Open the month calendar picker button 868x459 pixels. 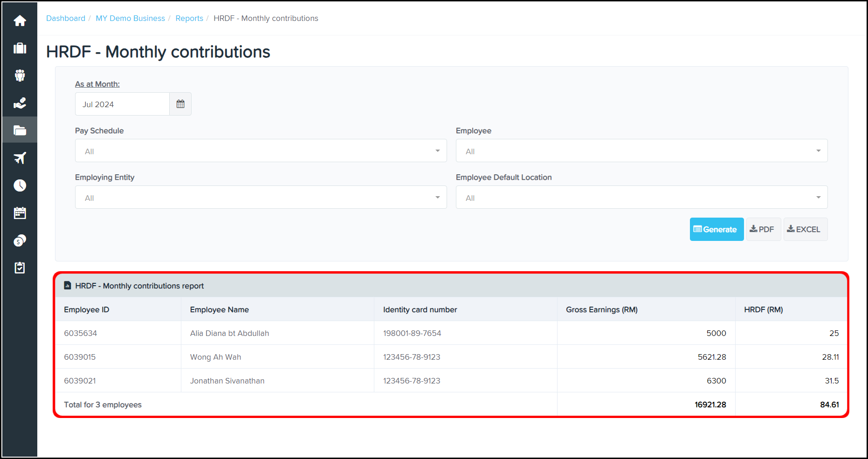click(180, 104)
